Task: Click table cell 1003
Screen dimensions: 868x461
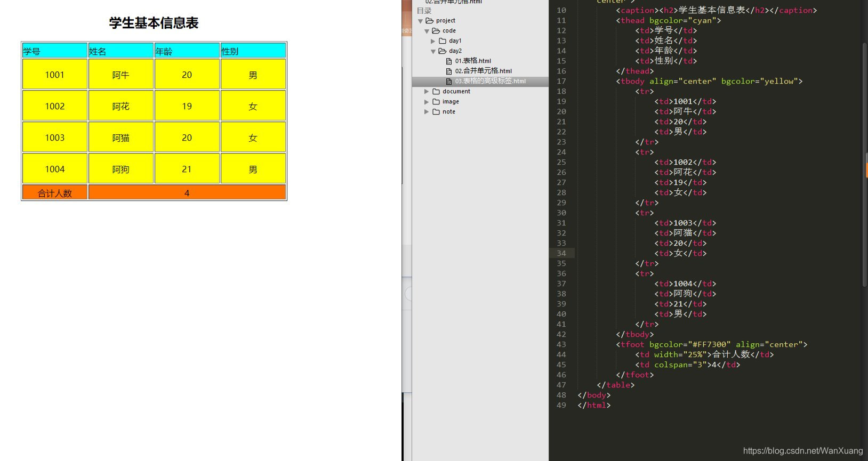Action: (55, 137)
